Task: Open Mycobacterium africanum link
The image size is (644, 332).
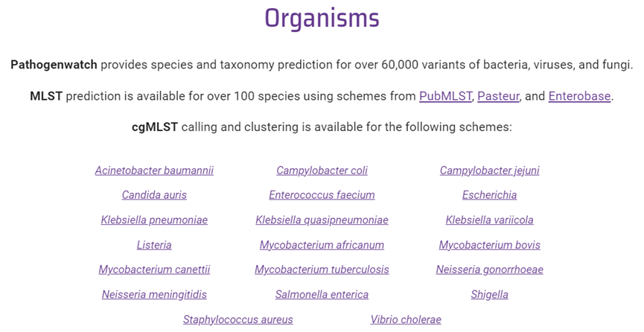Action: coord(322,246)
